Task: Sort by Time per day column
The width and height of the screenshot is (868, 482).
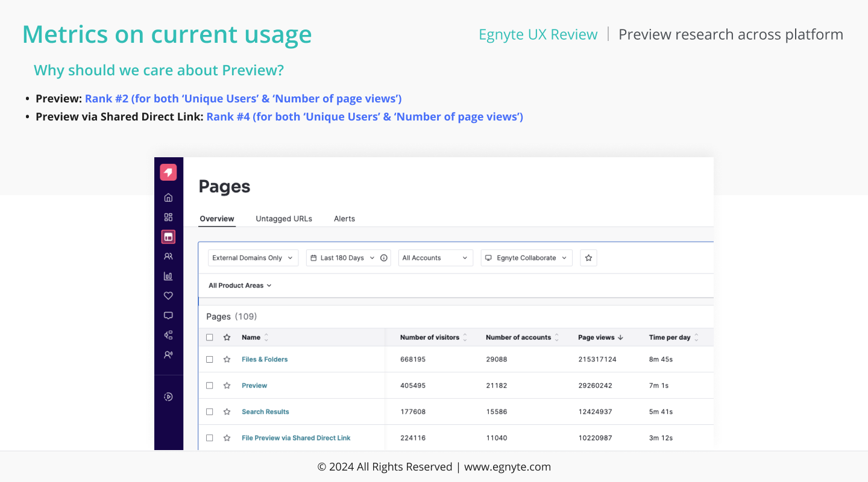Action: point(674,337)
